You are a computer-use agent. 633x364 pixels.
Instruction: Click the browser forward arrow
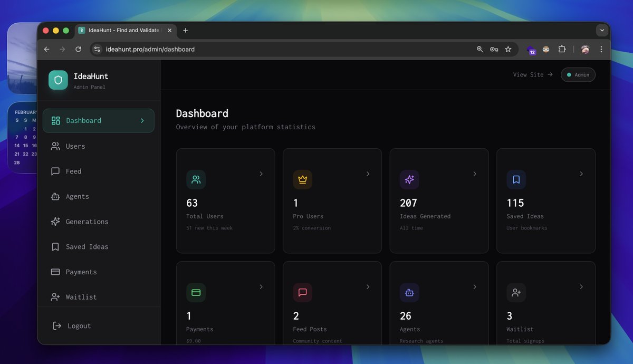(x=62, y=49)
